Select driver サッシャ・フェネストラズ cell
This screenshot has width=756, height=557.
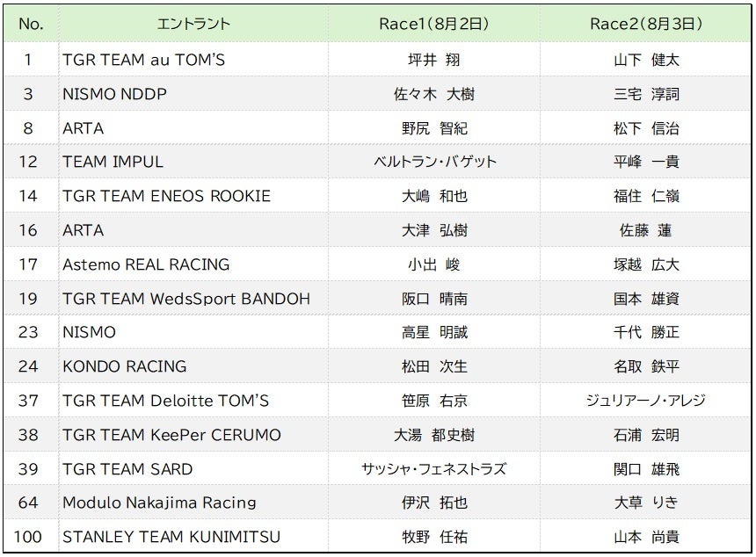pos(434,469)
